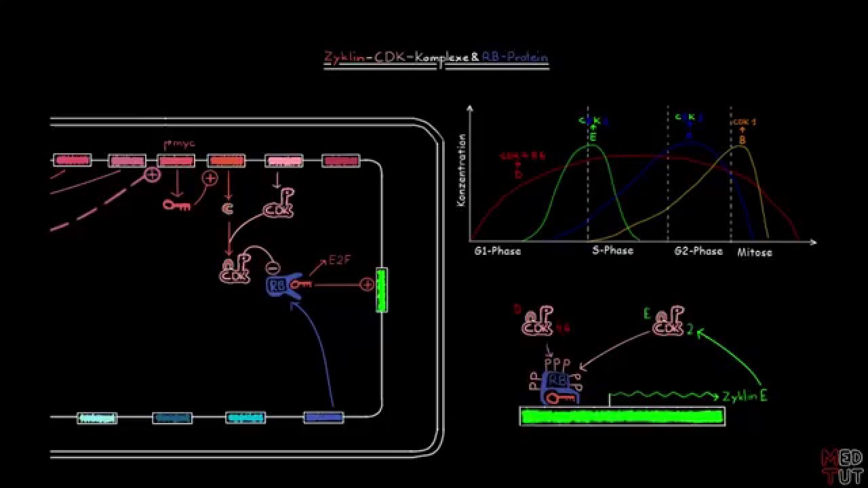Select the Konzentration axis label

(x=462, y=169)
